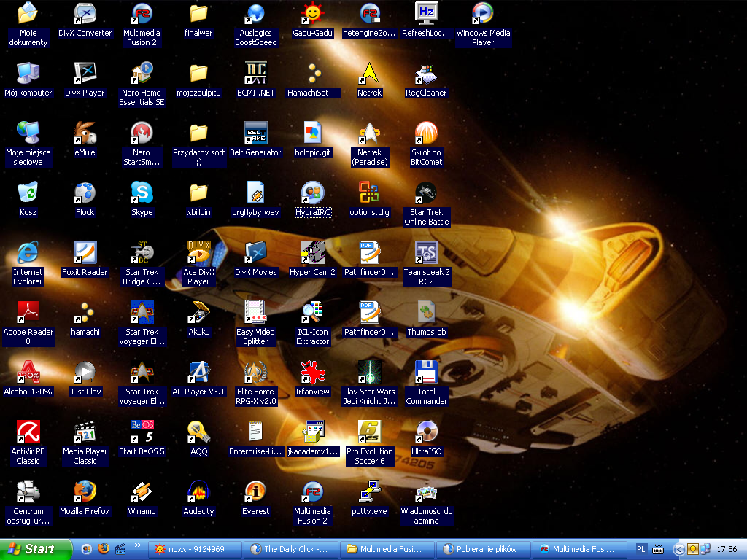
Task: Open the Total Commander floppy icon
Action: (426, 372)
